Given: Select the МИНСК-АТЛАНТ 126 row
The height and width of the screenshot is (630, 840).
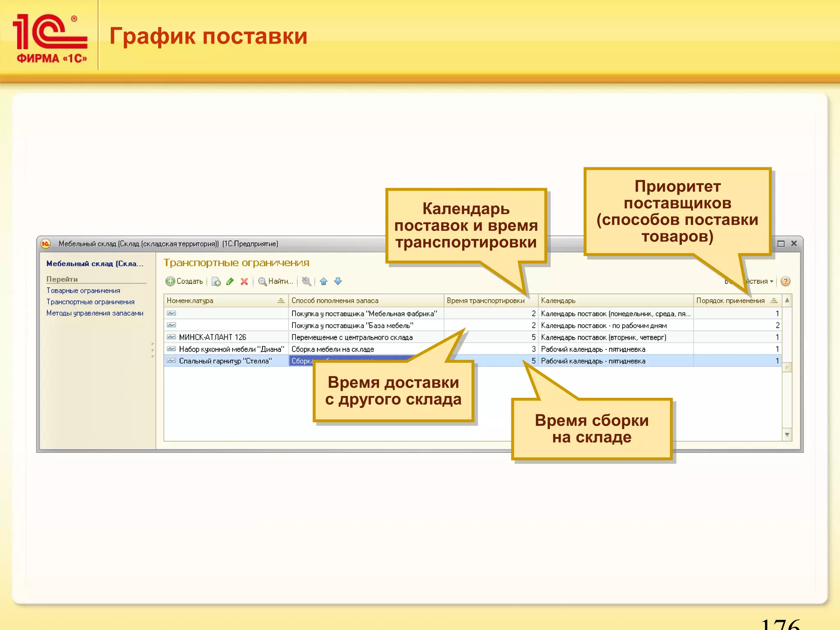Looking at the screenshot, I should click(212, 337).
